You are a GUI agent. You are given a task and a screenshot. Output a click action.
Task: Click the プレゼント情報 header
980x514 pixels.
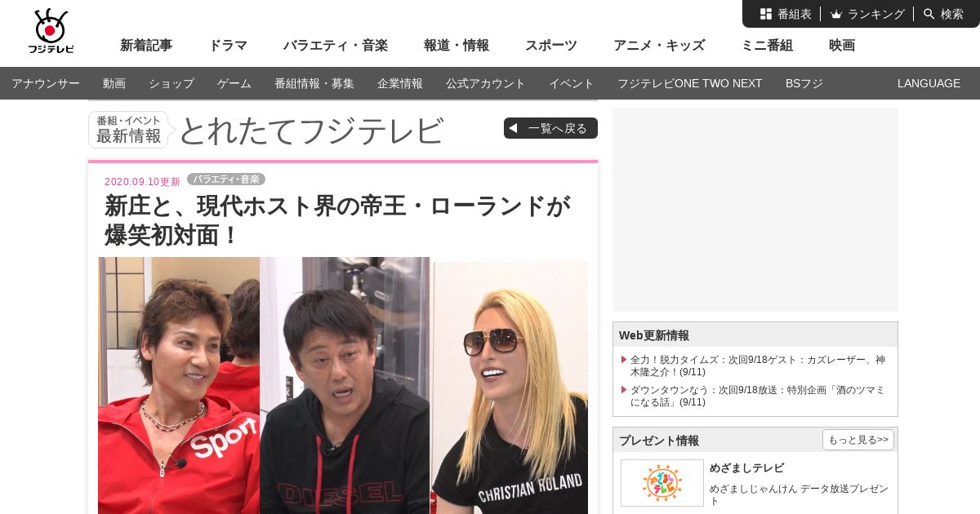click(659, 441)
